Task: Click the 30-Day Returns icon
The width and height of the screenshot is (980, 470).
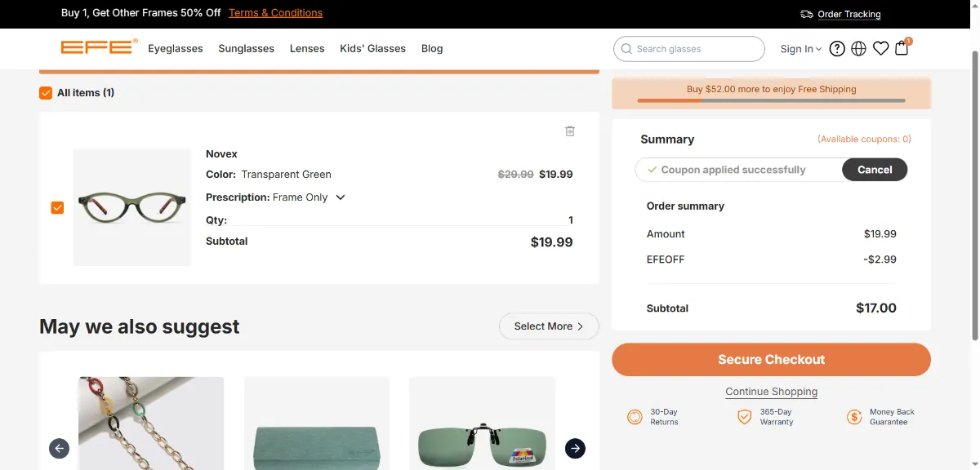Action: 635,417
